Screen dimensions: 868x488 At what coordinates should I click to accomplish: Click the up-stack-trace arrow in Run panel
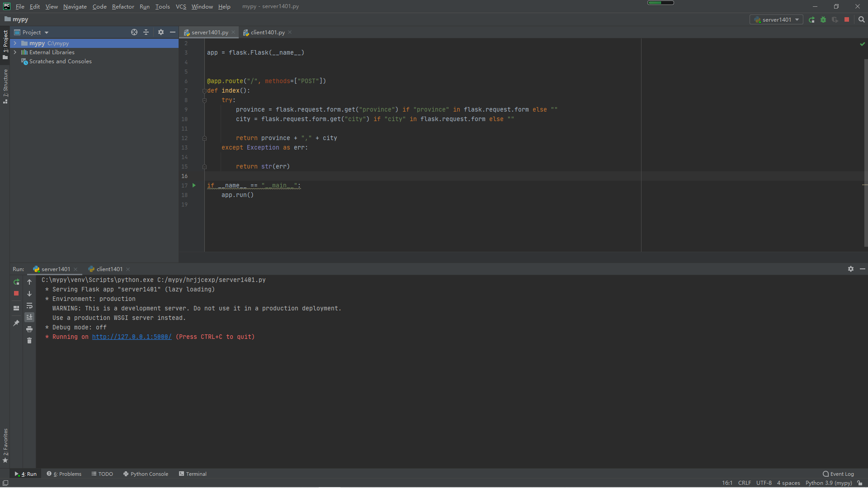(29, 282)
